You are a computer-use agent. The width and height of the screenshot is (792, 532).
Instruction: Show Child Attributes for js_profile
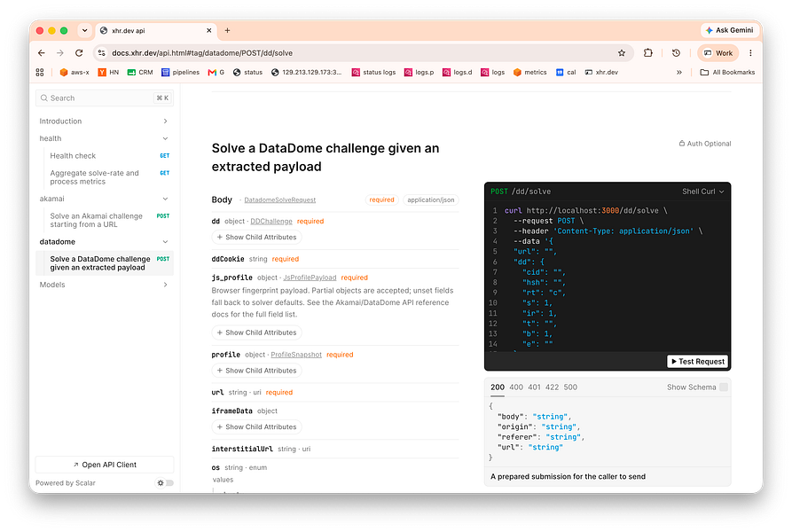(x=256, y=332)
